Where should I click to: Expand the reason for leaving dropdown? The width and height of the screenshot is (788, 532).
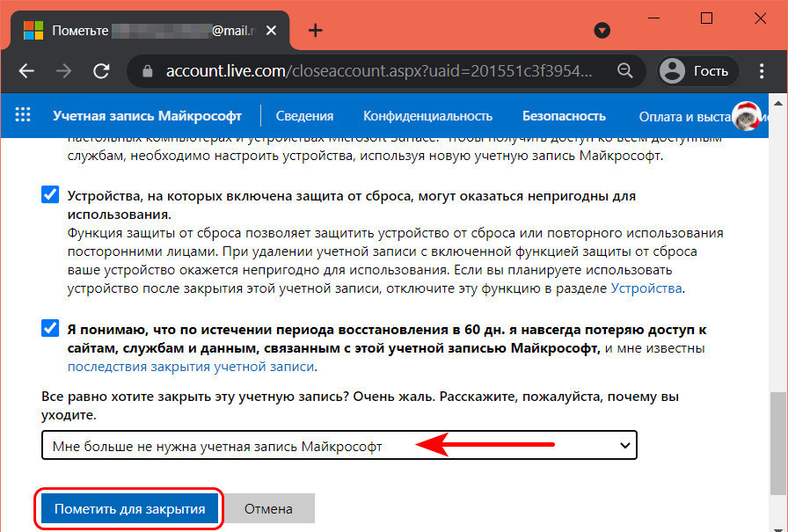pos(339,445)
